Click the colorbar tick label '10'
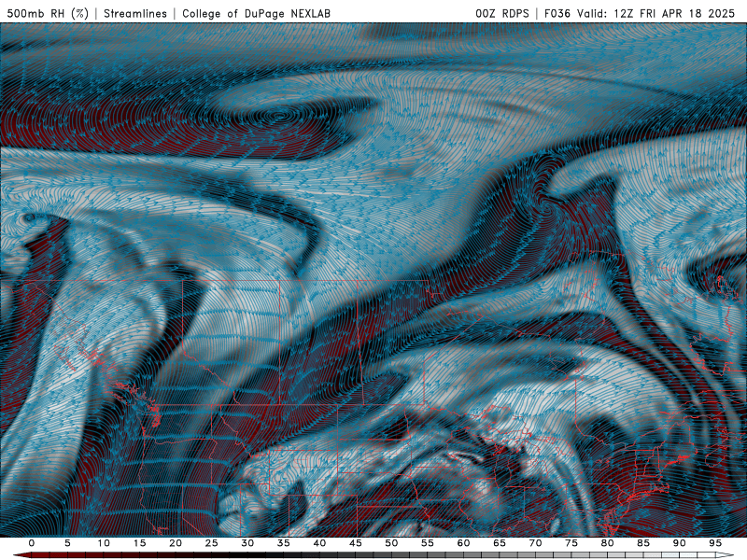747x560 pixels. tap(104, 543)
